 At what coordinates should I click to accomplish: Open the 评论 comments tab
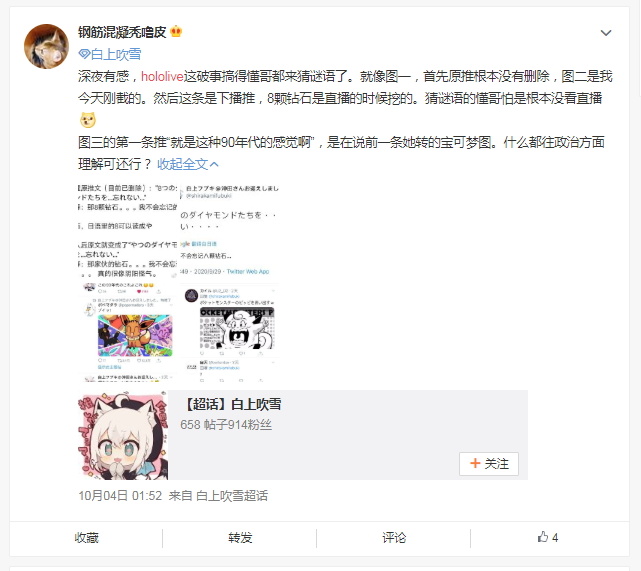[394, 537]
